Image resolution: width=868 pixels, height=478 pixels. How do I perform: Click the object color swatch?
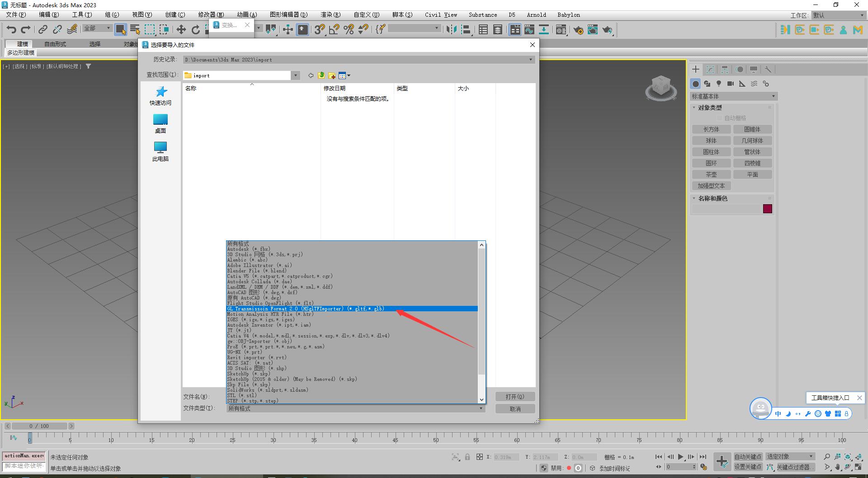pos(768,209)
